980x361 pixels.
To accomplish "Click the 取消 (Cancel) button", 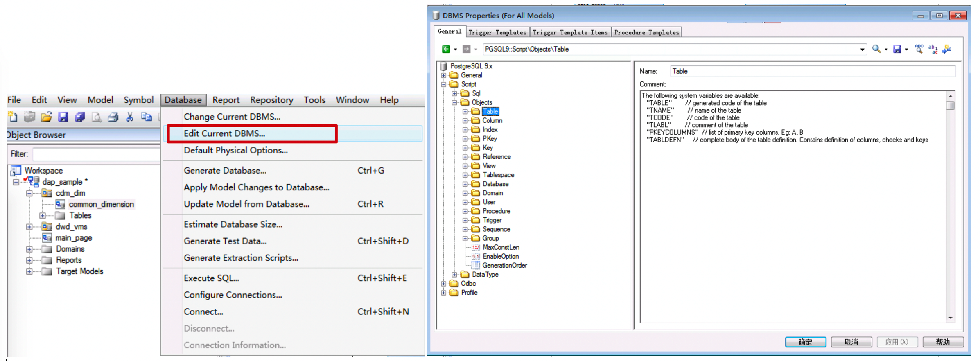I will click(x=851, y=342).
